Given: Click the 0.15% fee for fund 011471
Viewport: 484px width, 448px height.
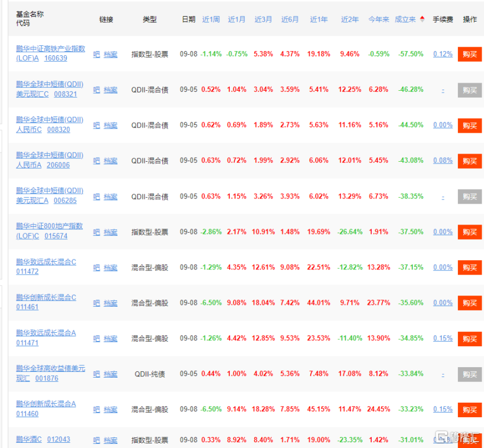Looking at the screenshot, I should 443,338.
